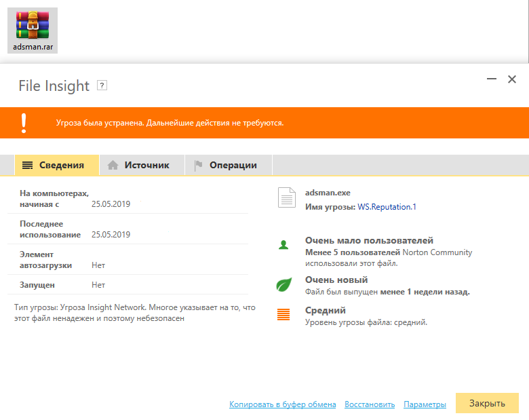
Task: Minimize the File Insight window
Action: tap(492, 79)
